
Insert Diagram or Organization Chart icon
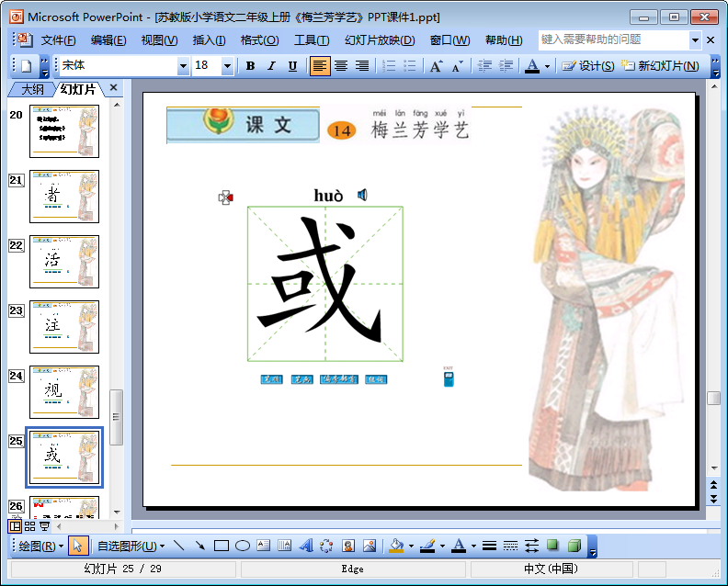327,546
